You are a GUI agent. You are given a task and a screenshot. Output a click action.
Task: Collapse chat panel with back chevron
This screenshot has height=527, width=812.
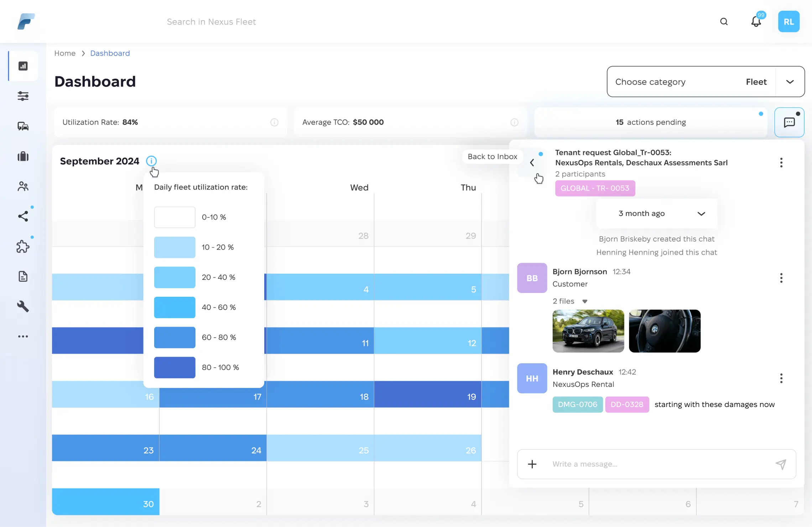tap(532, 162)
